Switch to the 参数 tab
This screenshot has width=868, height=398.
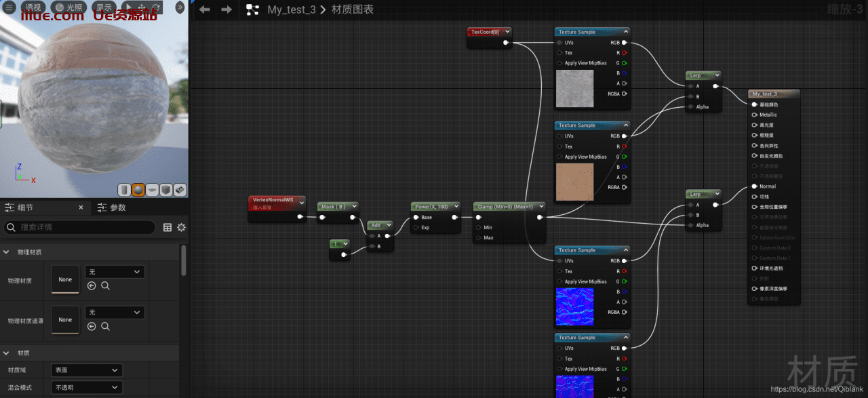coord(117,207)
